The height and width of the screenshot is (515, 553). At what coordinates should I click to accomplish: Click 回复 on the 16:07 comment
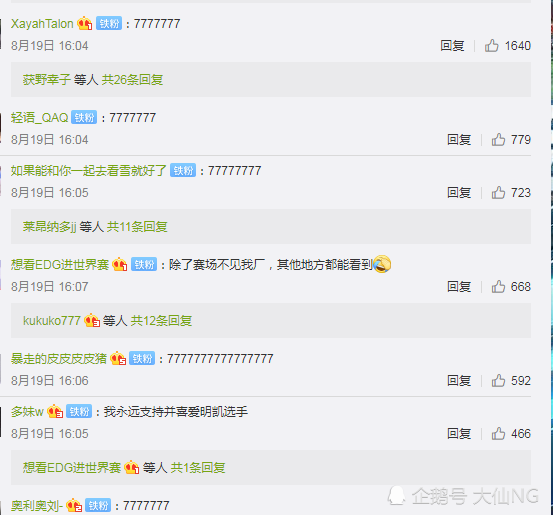pyautogui.click(x=459, y=286)
